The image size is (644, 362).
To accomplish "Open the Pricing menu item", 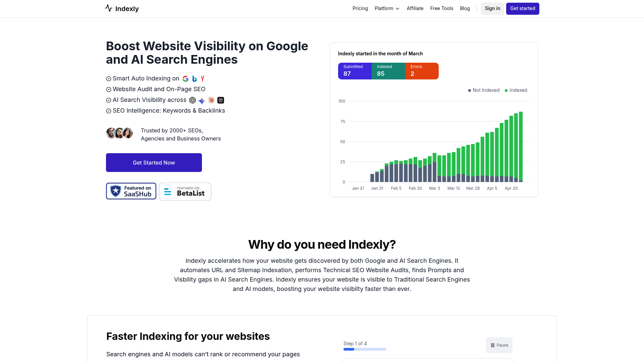I will [360, 8].
